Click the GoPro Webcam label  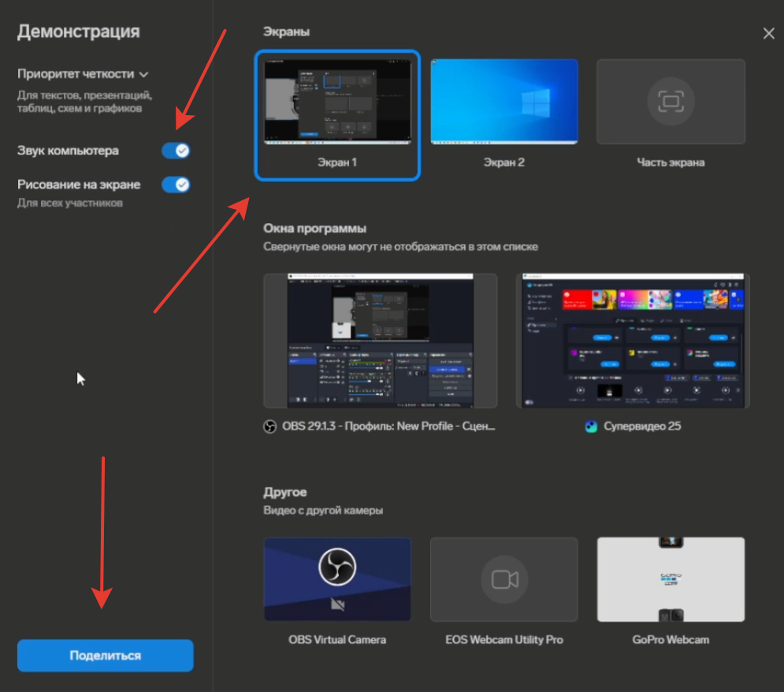[671, 639]
